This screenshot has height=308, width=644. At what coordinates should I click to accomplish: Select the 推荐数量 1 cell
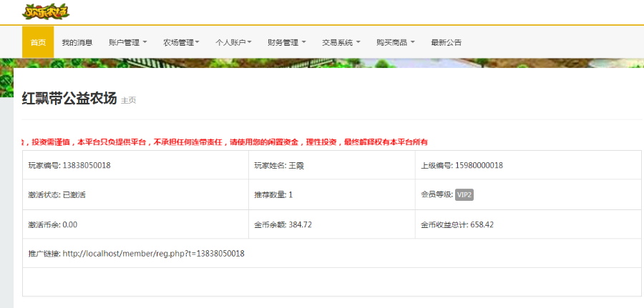click(x=332, y=195)
